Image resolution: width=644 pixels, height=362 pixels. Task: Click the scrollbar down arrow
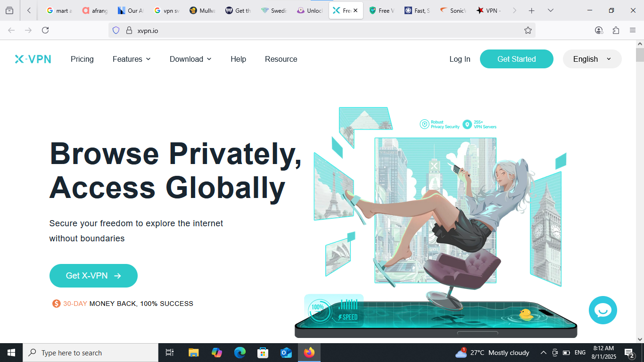coord(640,339)
